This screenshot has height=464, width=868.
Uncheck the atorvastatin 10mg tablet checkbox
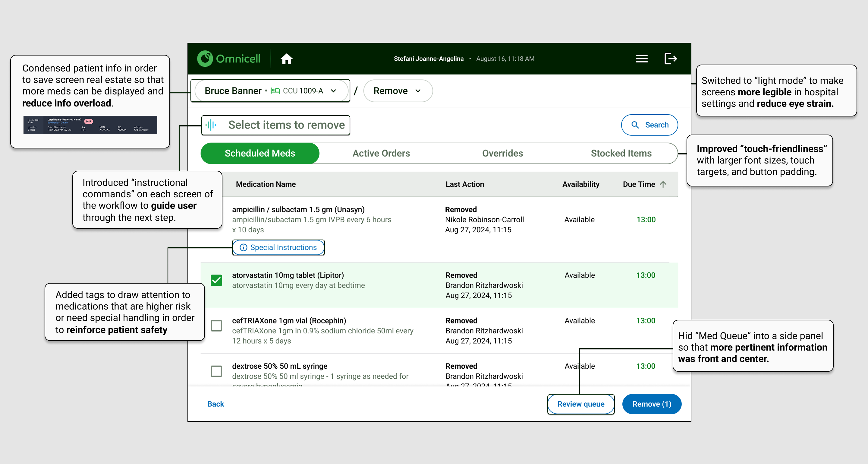tap(216, 280)
